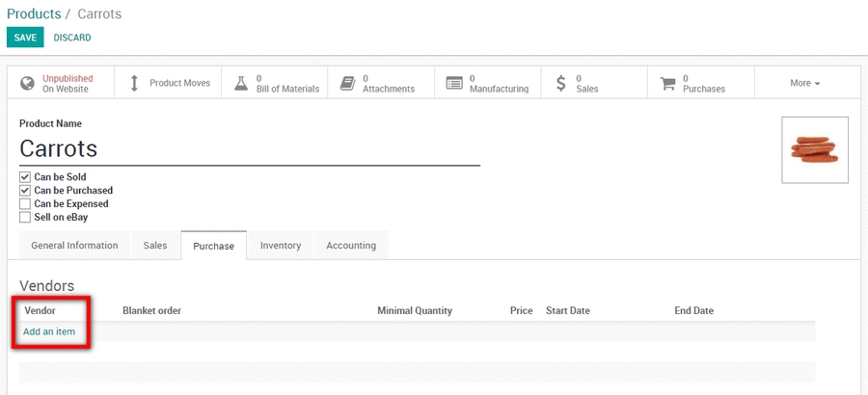This screenshot has width=868, height=395.
Task: Click the Product Moves arrows icon
Action: click(x=133, y=83)
